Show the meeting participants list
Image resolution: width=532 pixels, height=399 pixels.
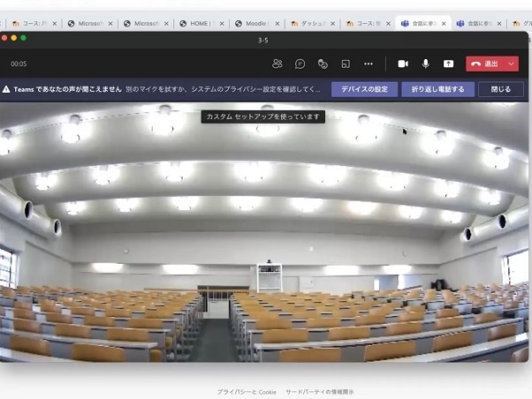click(x=277, y=64)
